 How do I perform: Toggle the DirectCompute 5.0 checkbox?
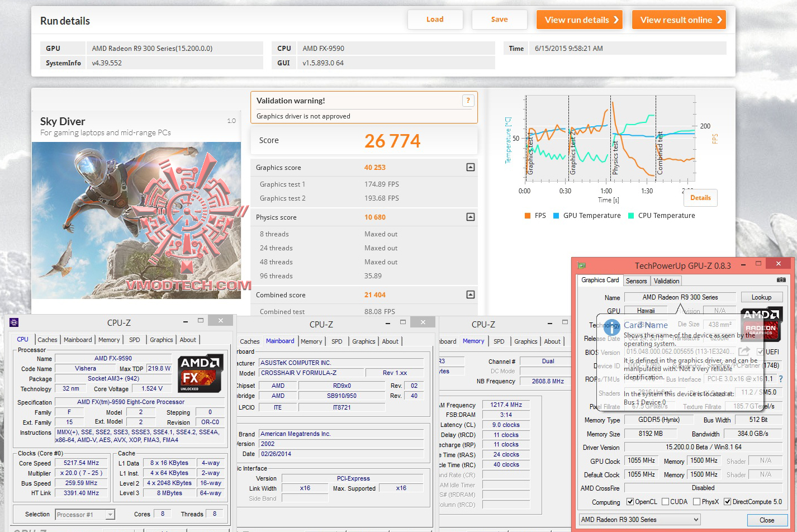point(728,502)
